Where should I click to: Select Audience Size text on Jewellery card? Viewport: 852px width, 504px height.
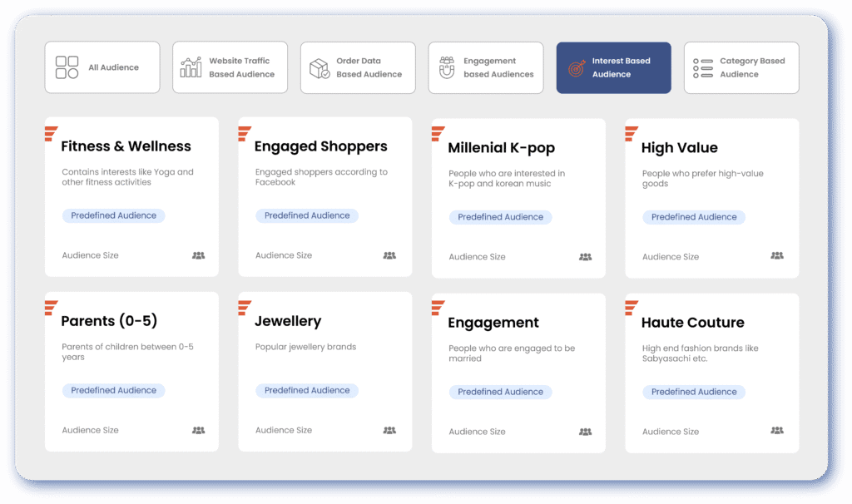coord(284,430)
